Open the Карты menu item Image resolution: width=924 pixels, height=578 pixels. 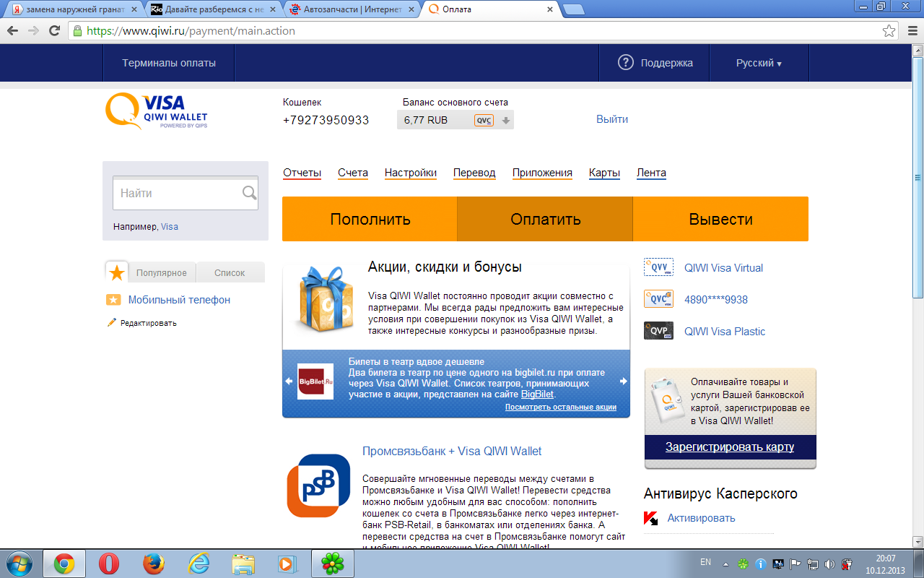pos(604,173)
